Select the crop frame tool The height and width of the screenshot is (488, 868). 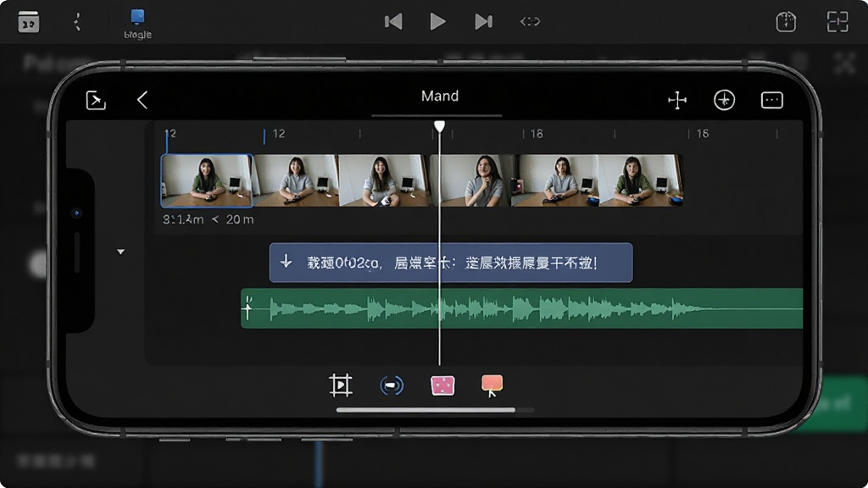(x=340, y=385)
